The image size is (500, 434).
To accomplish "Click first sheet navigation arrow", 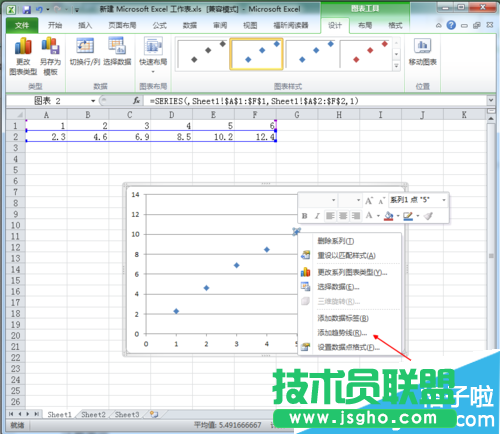I will coord(11,414).
